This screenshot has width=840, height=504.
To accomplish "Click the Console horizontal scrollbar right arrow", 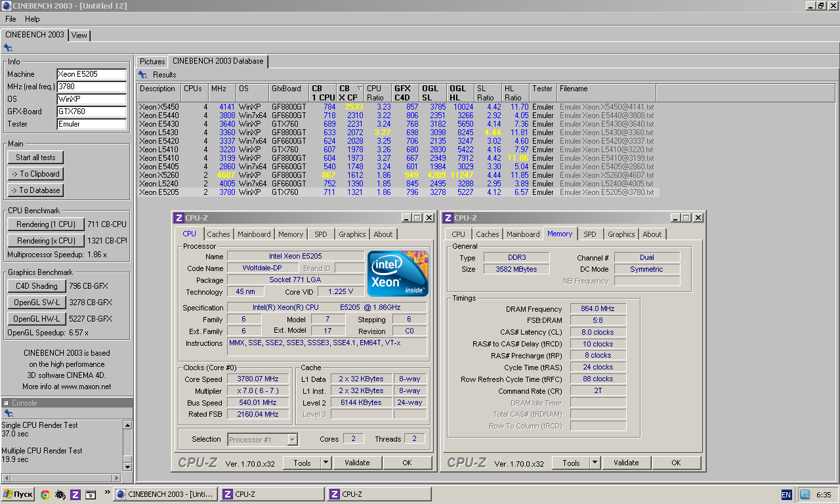I will 117,478.
